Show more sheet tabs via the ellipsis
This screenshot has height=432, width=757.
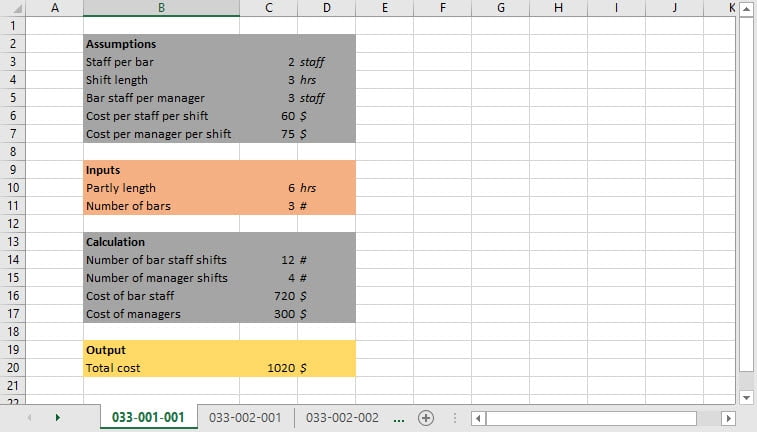click(x=399, y=418)
